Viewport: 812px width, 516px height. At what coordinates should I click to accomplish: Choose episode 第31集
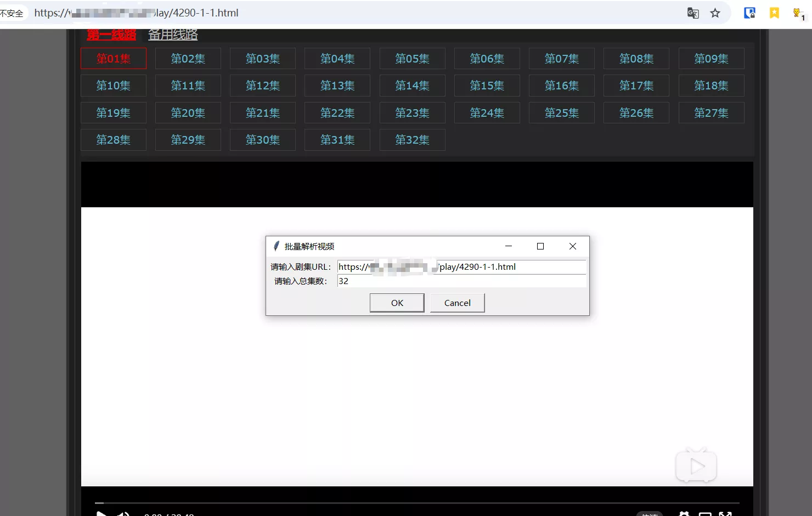pos(337,140)
